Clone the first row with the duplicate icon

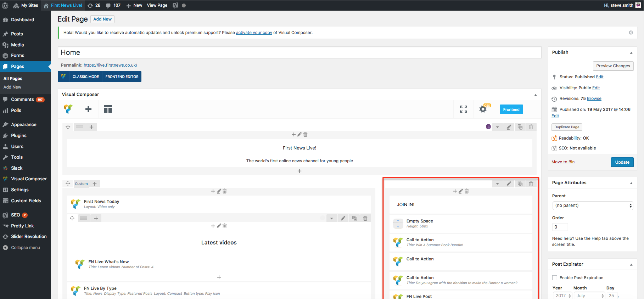520,127
